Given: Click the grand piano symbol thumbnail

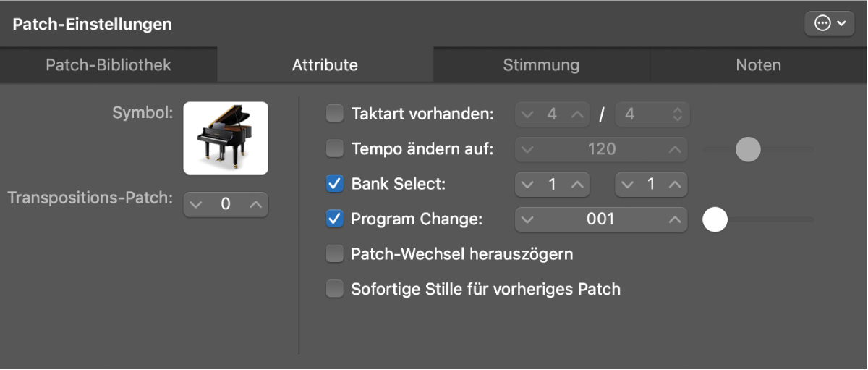Looking at the screenshot, I should pyautogui.click(x=226, y=138).
